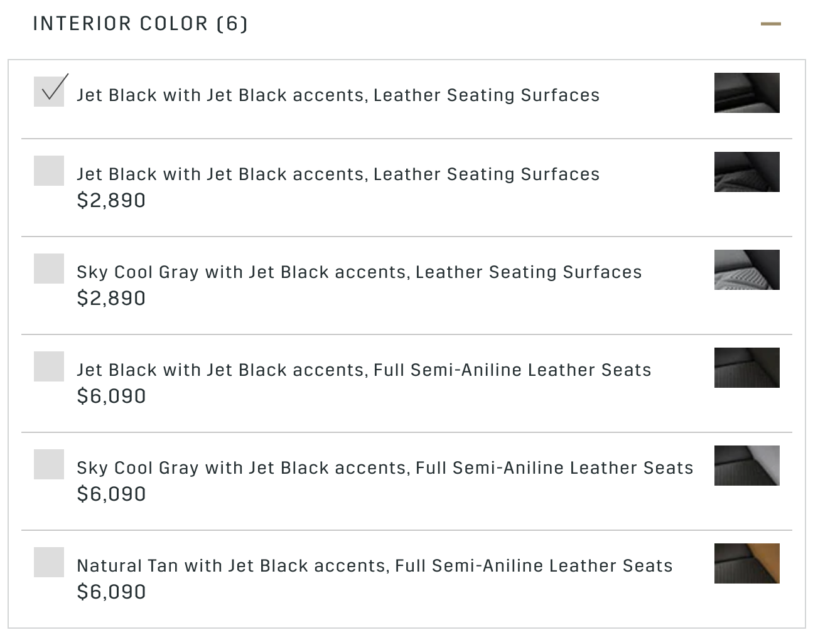Choose the Sky Cool Gray Full Semi-Aniline Leather label
The width and height of the screenshot is (840, 640).
click(385, 468)
